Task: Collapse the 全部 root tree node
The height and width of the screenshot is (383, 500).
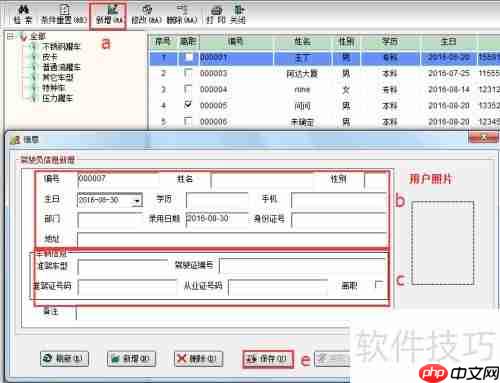Action: (x=11, y=36)
